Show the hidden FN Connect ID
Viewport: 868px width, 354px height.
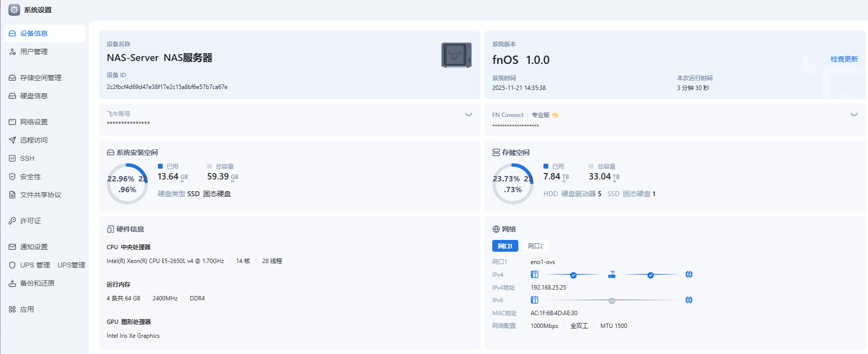pyautogui.click(x=854, y=115)
